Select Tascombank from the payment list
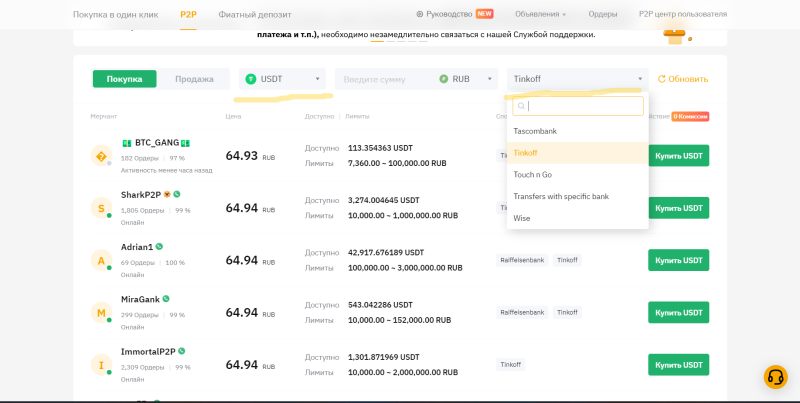The width and height of the screenshot is (800, 403). (535, 131)
